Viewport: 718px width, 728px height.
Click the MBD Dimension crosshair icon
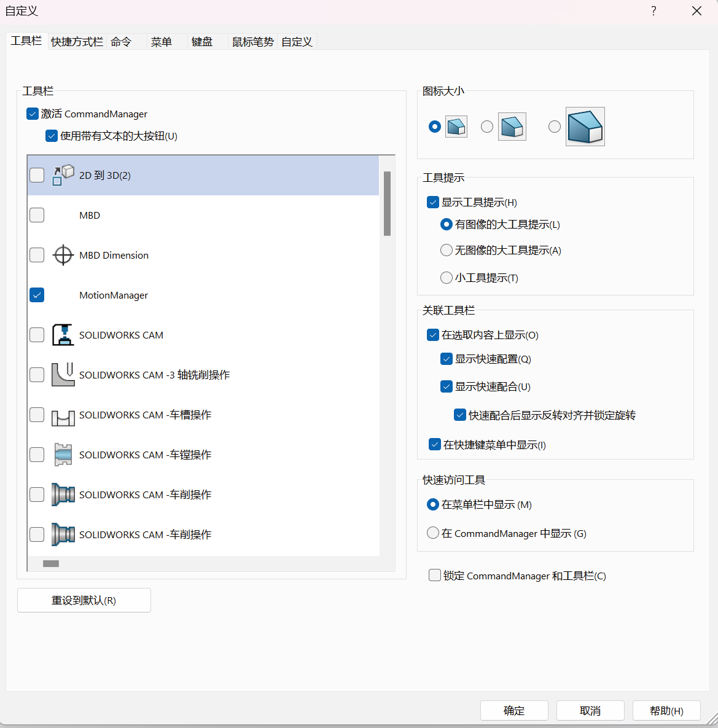(x=63, y=255)
